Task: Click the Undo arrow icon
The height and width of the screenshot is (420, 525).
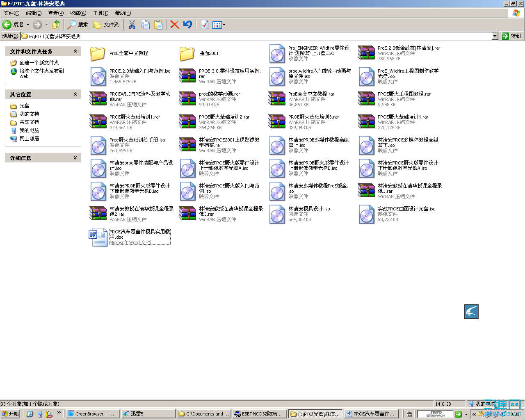Action: pos(188,25)
